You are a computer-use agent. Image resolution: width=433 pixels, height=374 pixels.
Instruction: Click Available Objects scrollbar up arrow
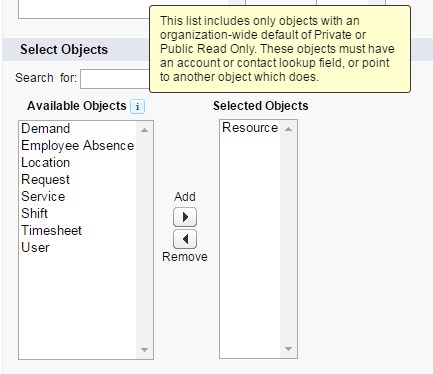(144, 130)
